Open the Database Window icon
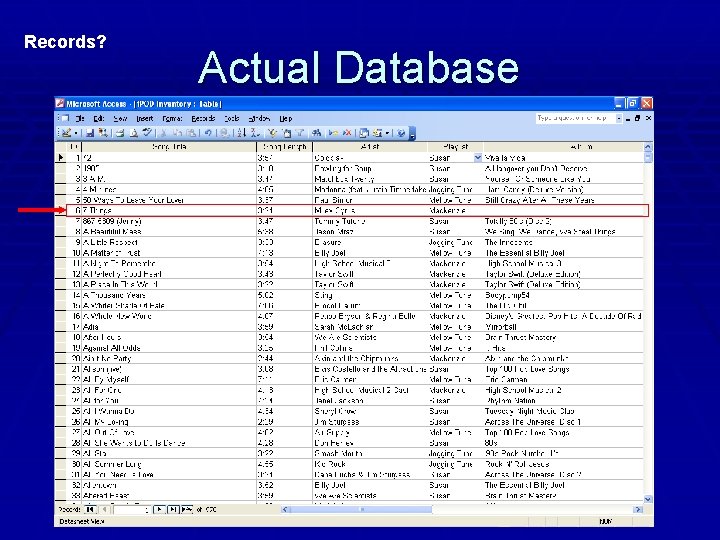720x540 pixels. [364, 133]
